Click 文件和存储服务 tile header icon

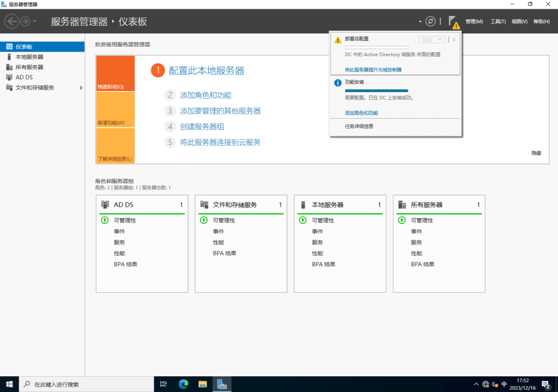tap(204, 205)
